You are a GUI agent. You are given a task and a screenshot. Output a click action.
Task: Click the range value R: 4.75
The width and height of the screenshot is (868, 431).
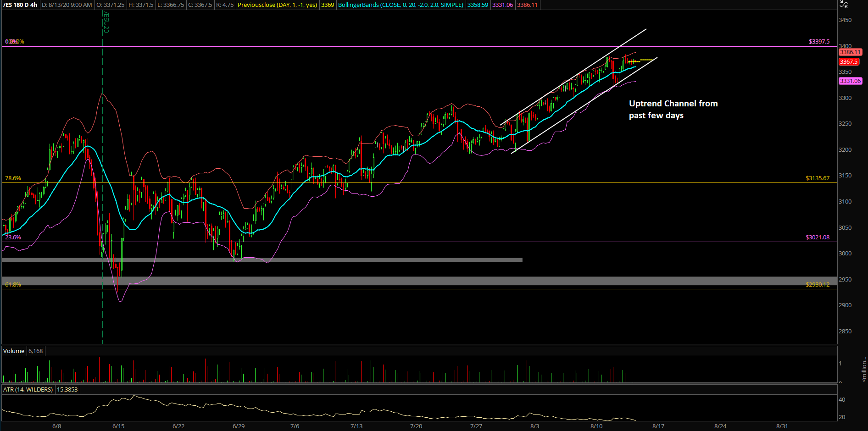tap(225, 5)
